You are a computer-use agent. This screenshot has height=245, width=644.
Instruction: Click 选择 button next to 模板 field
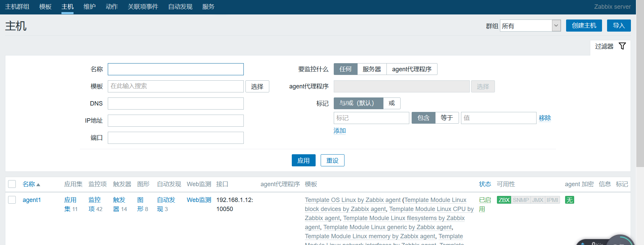click(257, 86)
